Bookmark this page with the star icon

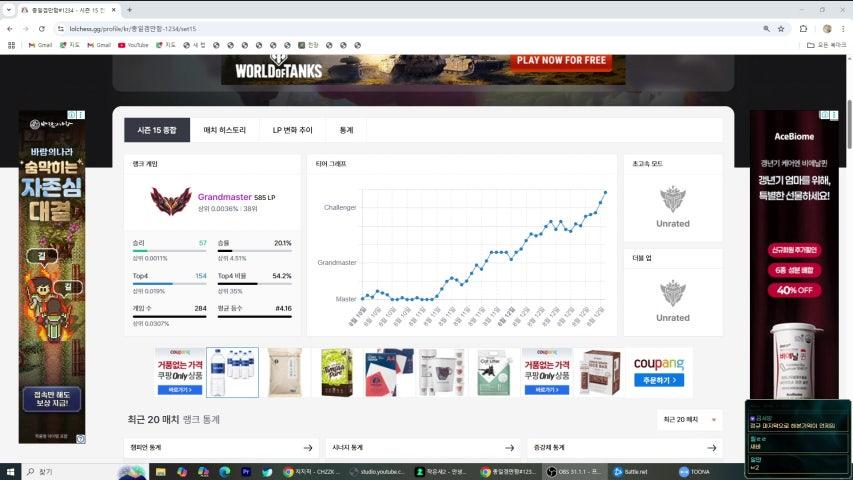(781, 29)
